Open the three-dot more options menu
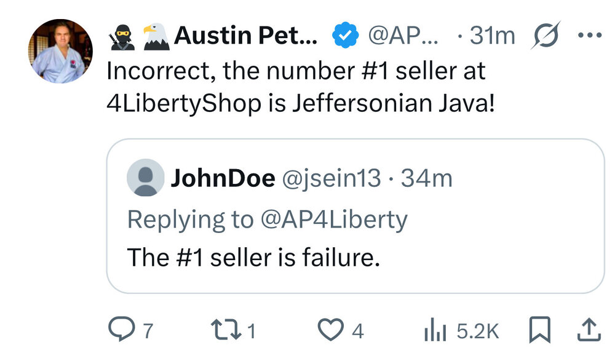The image size is (615, 364). pyautogui.click(x=589, y=35)
